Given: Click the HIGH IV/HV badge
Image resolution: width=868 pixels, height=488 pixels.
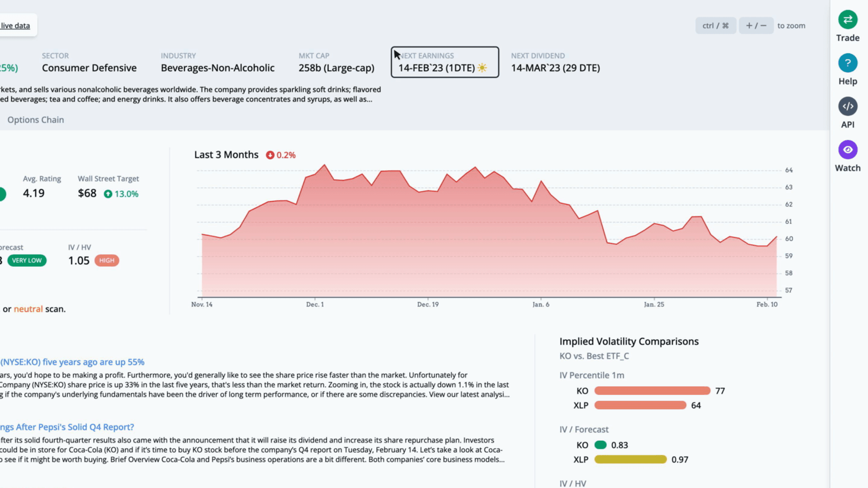Looking at the screenshot, I should click(x=107, y=260).
